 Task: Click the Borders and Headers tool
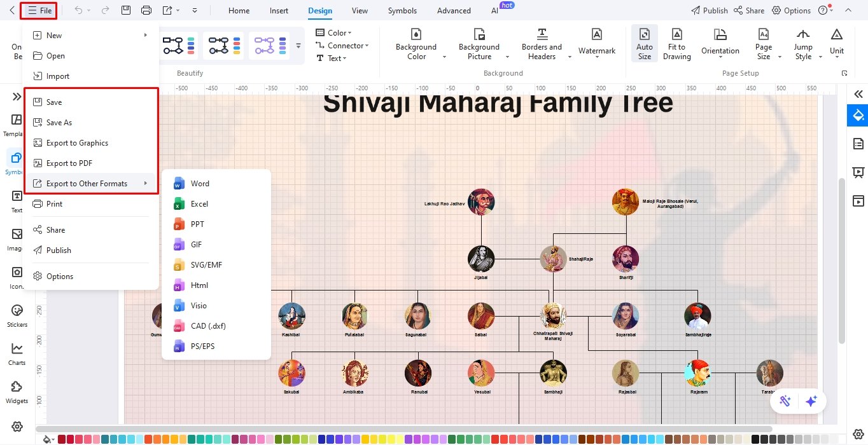tap(542, 43)
